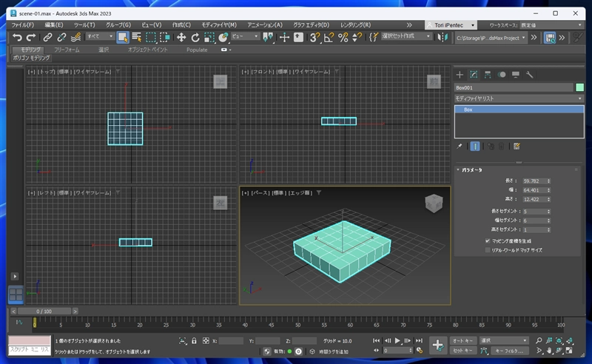Select the Link objects tool
The height and width of the screenshot is (364, 592).
click(x=47, y=37)
